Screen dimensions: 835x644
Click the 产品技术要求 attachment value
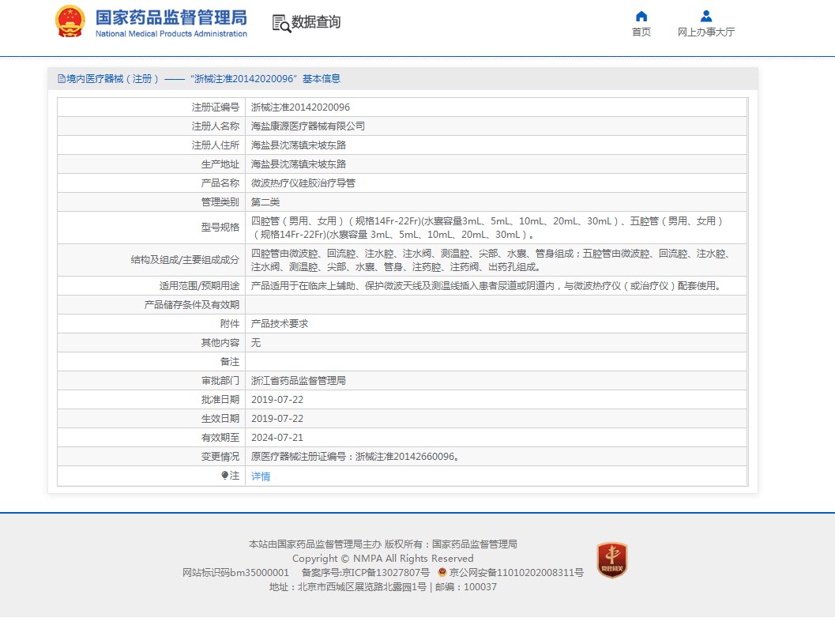coord(280,324)
